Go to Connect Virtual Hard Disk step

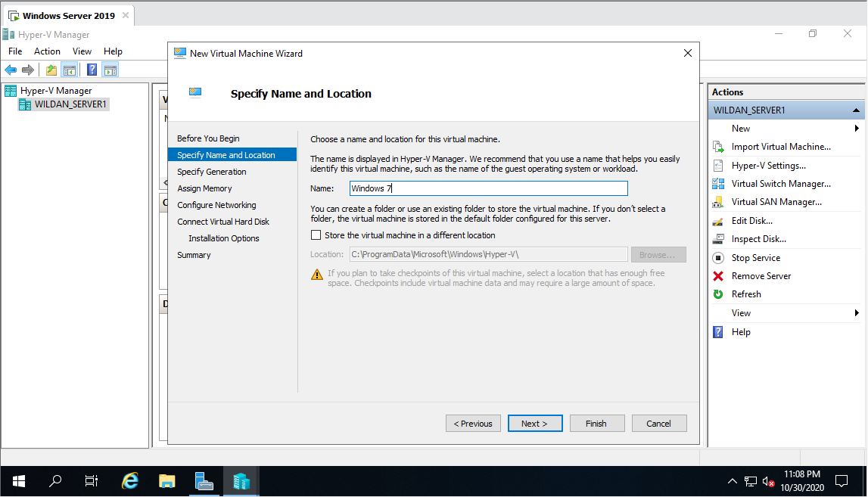pos(223,222)
